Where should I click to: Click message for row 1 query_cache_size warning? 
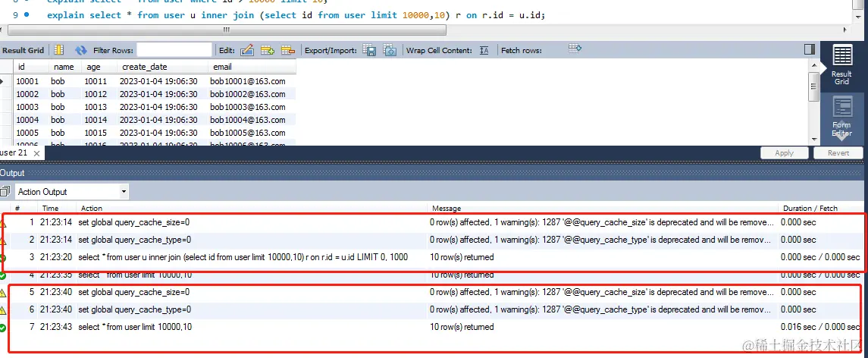602,222
